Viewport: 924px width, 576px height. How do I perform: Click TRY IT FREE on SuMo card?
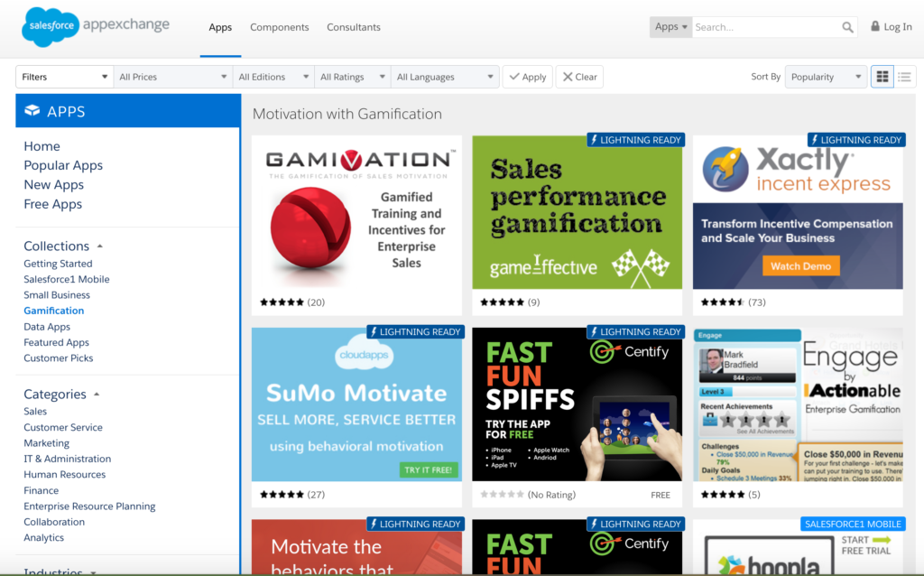pyautogui.click(x=429, y=469)
